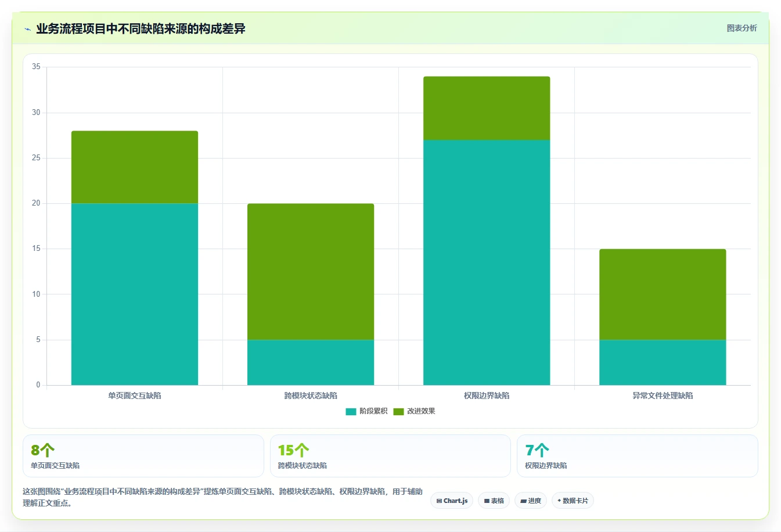Click the y-axis value 30
The image size is (781, 532).
pos(36,113)
